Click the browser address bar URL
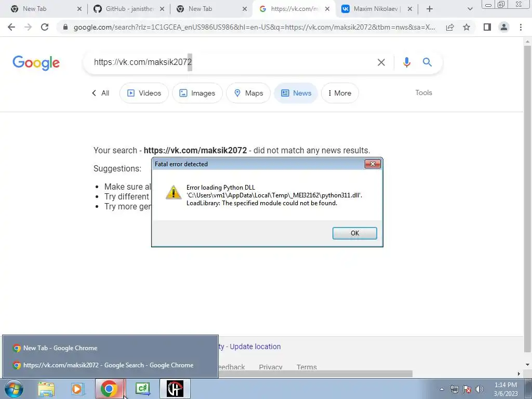 255,27
